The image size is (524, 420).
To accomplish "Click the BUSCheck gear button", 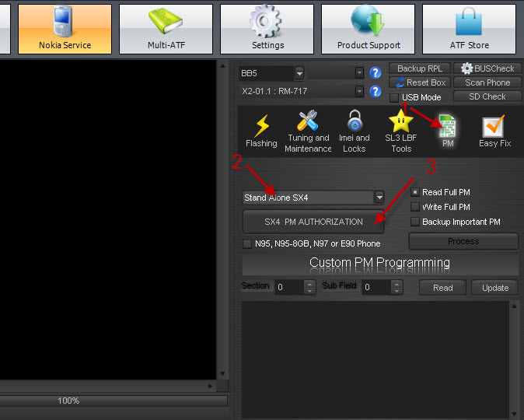I will [x=487, y=68].
